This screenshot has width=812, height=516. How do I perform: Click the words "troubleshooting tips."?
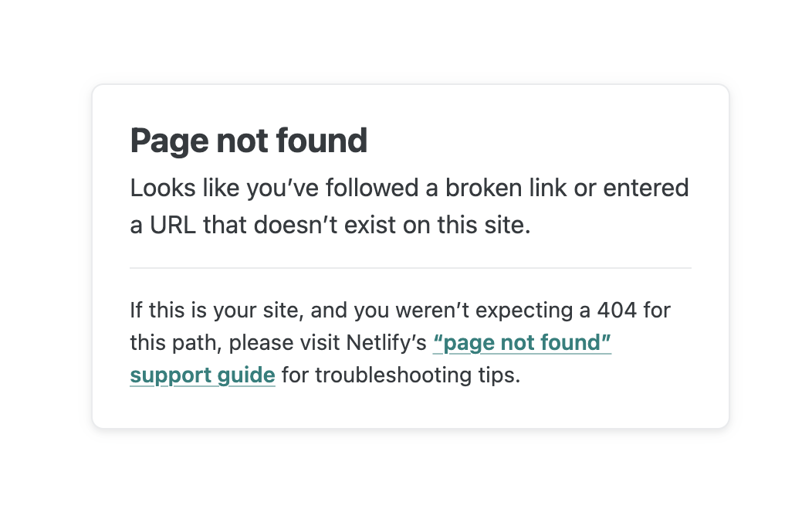[x=418, y=375]
